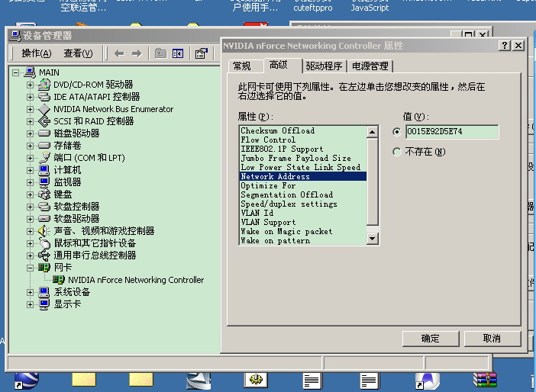Click the NVIDIA Network Bus Enumerator icon
Screen dimensions: 536x392
point(44,109)
